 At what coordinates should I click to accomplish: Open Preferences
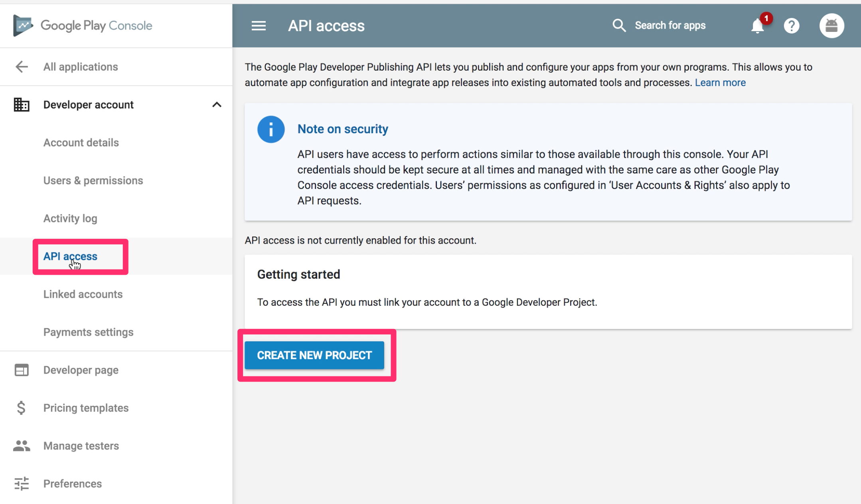[73, 484]
